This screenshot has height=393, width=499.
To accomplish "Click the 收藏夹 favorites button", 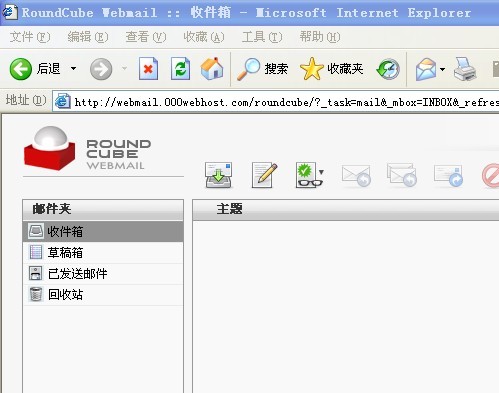I will pos(331,69).
